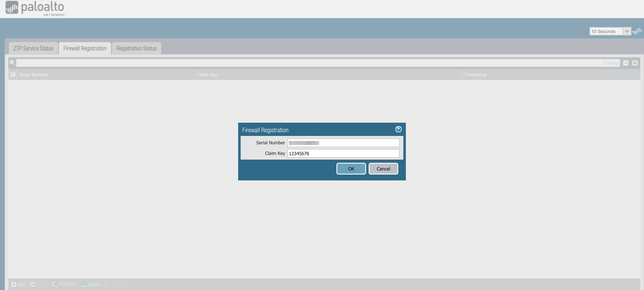Screen dimensions: 644x290
Task: Click the search magnifier icon
Action: pos(12,63)
